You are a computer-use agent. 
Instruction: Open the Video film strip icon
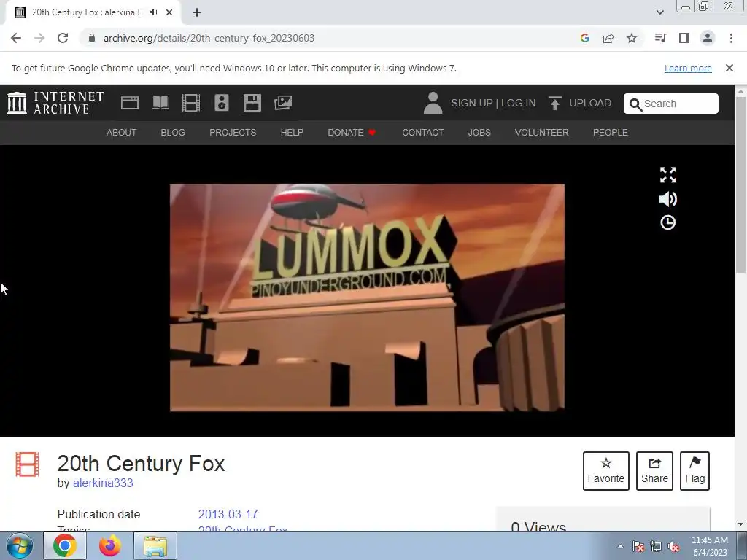coord(191,103)
